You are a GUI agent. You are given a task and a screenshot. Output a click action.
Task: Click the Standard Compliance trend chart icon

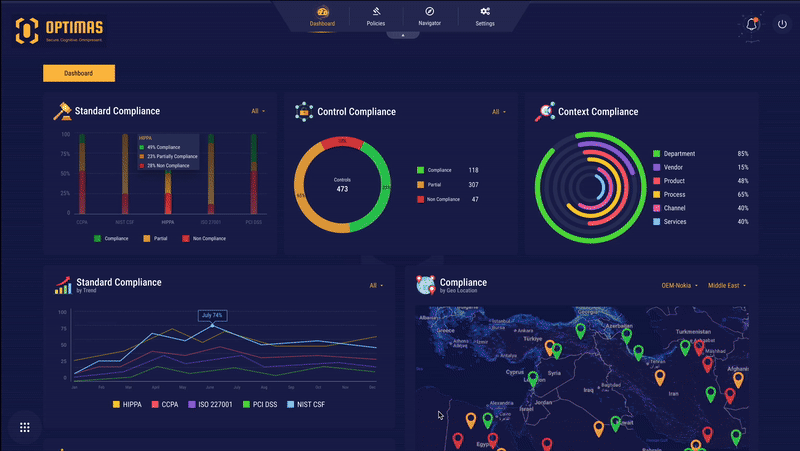pos(63,286)
